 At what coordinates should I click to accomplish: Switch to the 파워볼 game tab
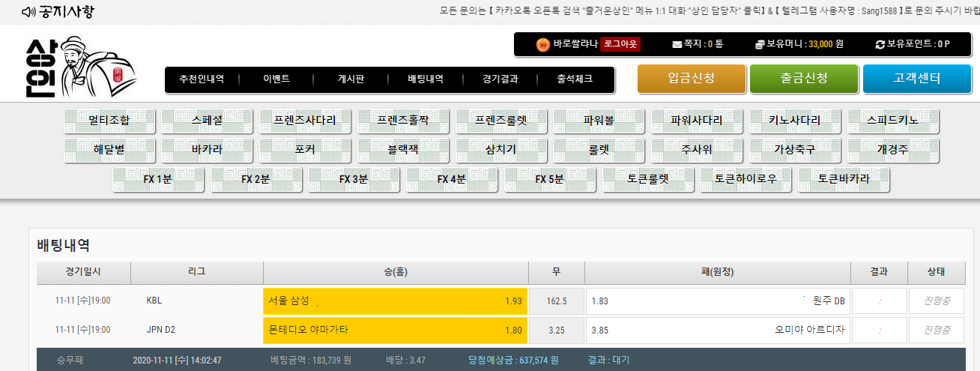pyautogui.click(x=599, y=121)
